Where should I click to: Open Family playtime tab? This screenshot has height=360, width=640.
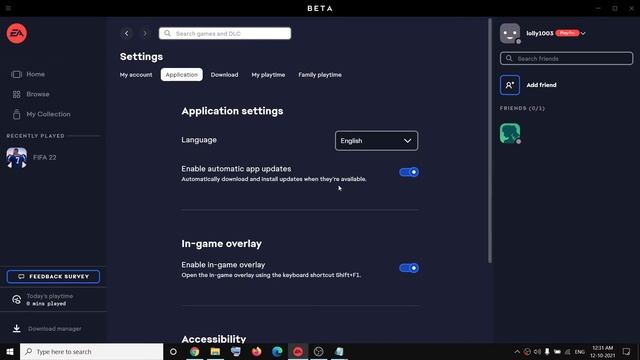tap(320, 75)
